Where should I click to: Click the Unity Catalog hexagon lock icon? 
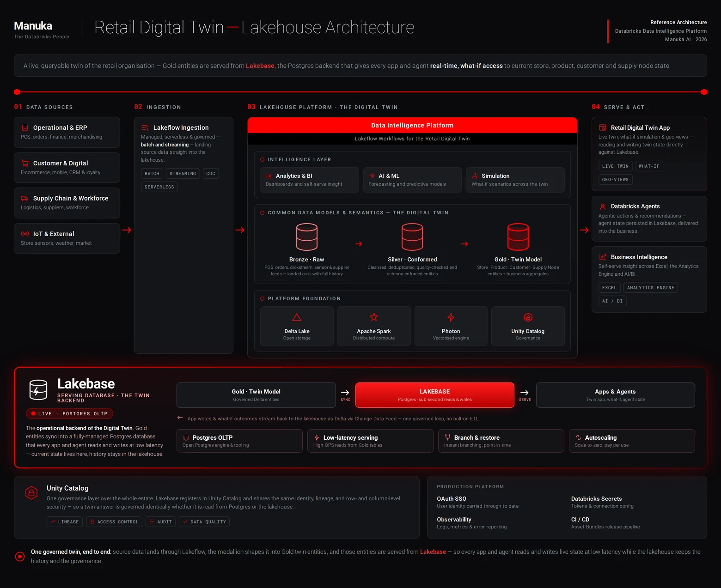pos(31,493)
